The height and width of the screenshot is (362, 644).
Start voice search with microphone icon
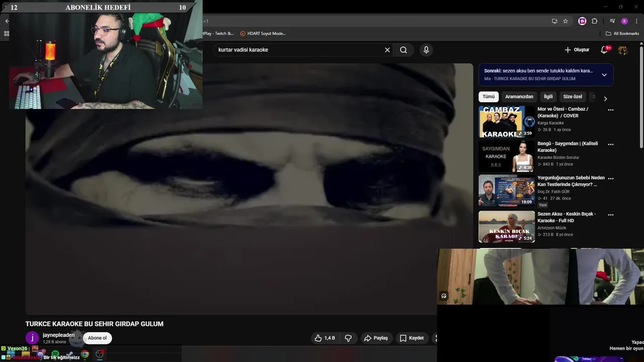coord(426,50)
